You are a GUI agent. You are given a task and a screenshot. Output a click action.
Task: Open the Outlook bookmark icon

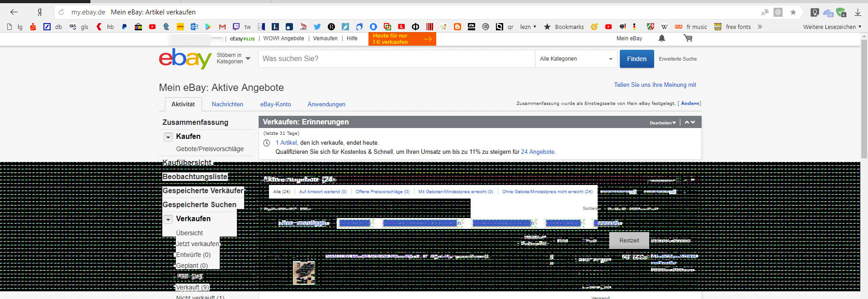194,27
